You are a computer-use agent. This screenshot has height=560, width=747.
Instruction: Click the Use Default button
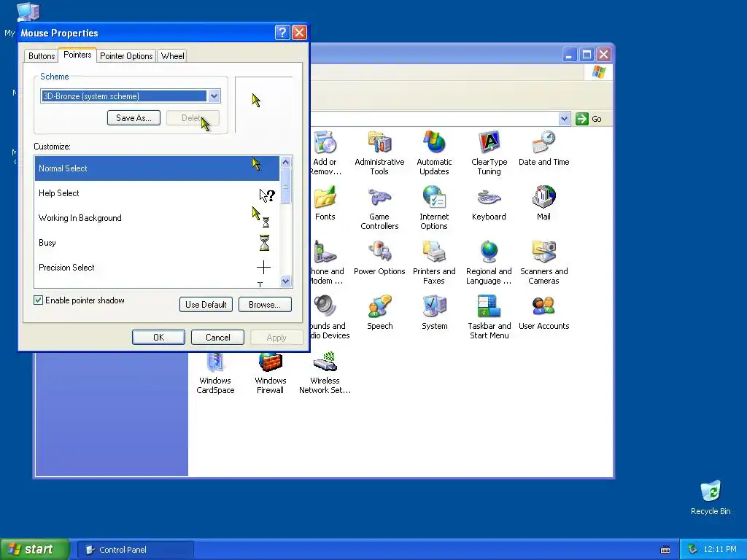point(206,305)
